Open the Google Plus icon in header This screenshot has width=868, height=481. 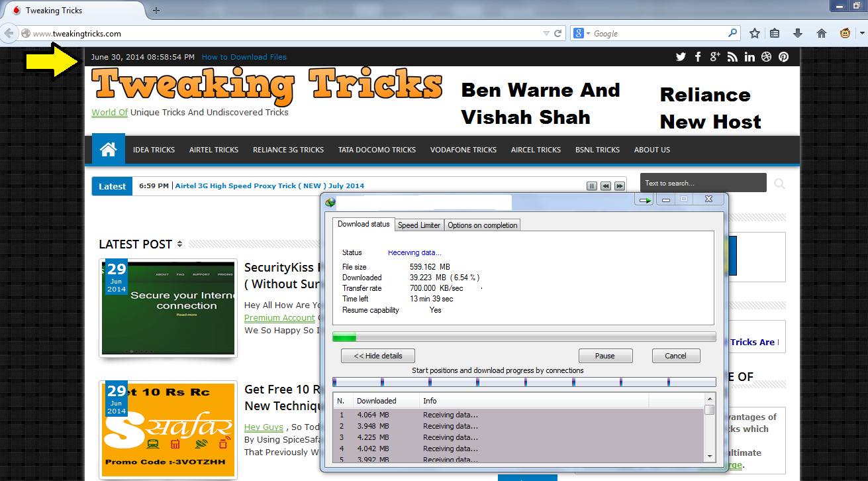pos(715,57)
